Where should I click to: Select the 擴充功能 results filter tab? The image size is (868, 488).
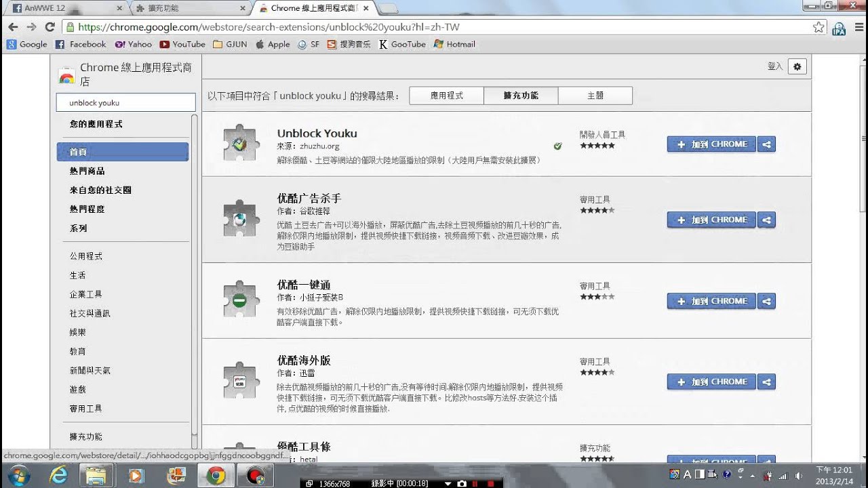(x=521, y=96)
